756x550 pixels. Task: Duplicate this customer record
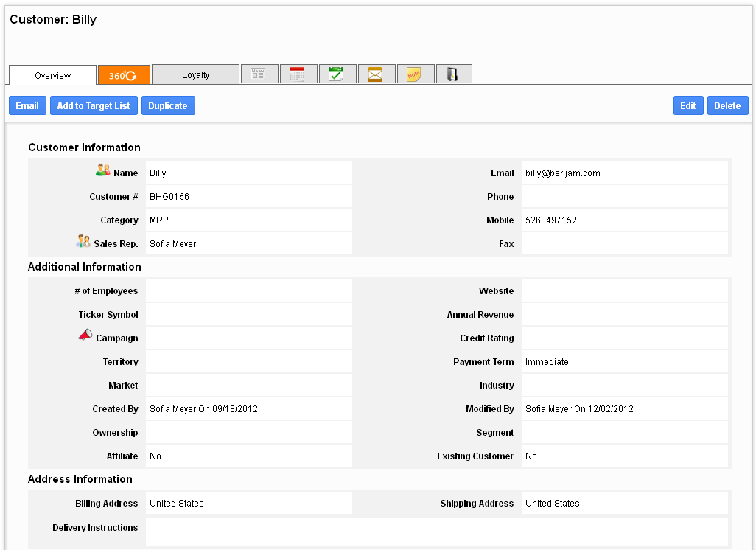[168, 106]
